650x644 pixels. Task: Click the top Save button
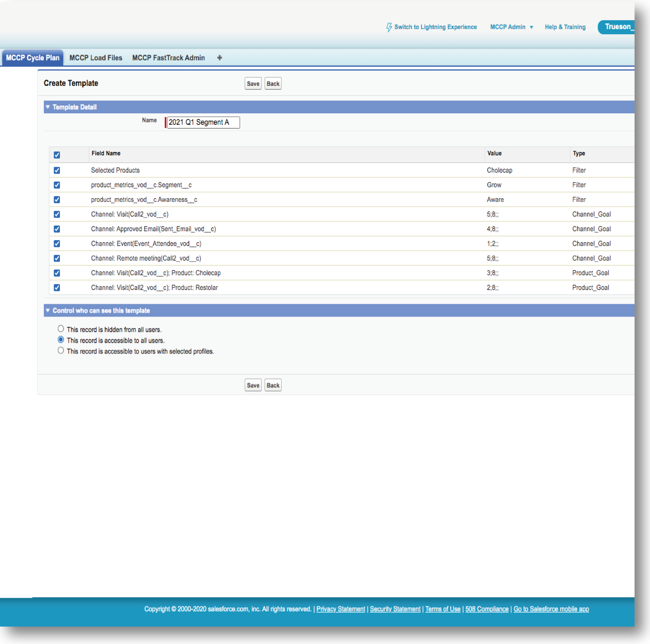coord(253,84)
